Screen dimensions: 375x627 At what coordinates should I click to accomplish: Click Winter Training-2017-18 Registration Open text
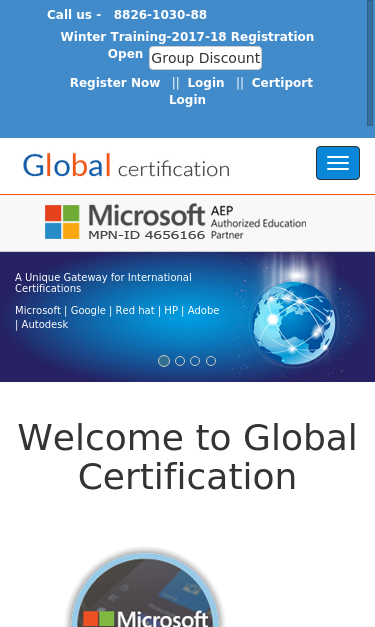click(187, 45)
